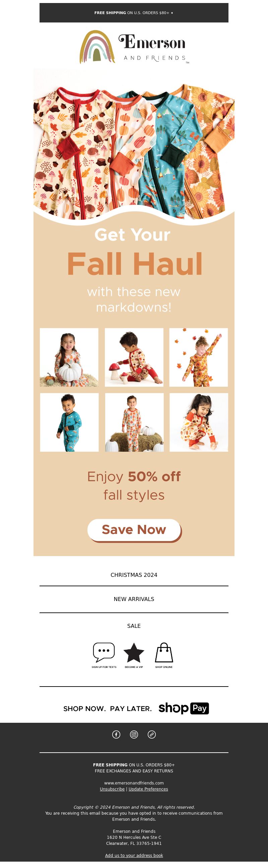Open the New Arrivals menu link
The image size is (268, 868).
pos(134,599)
